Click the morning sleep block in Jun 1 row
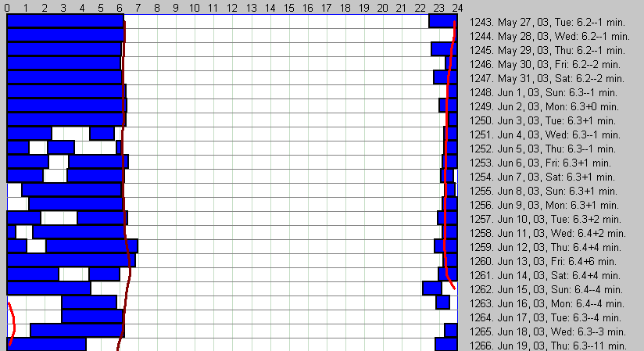The image size is (644, 351). [66, 91]
